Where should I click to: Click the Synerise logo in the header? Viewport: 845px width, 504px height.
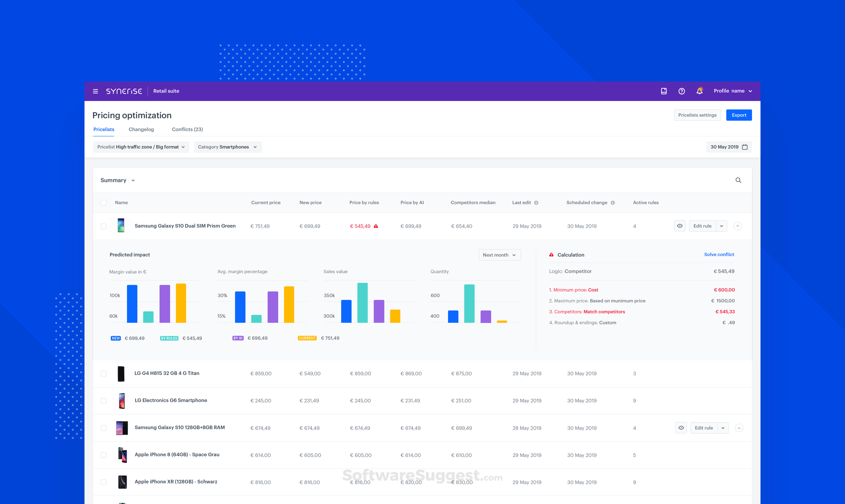(124, 91)
